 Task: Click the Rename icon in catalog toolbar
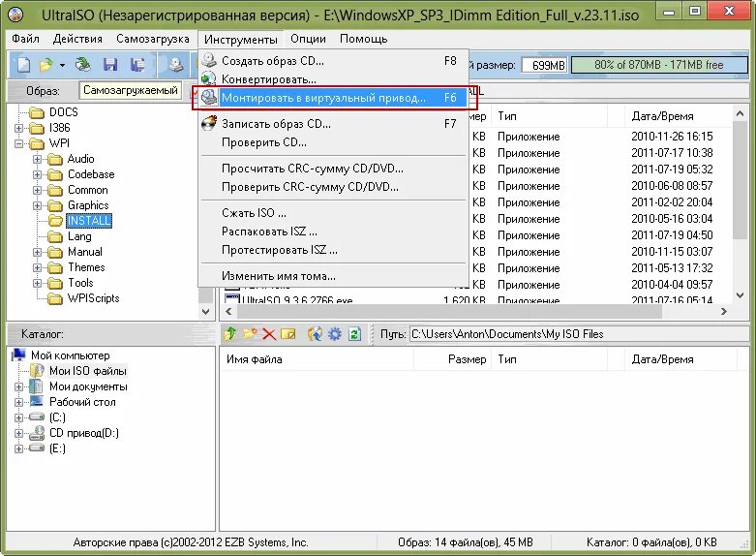(x=287, y=333)
